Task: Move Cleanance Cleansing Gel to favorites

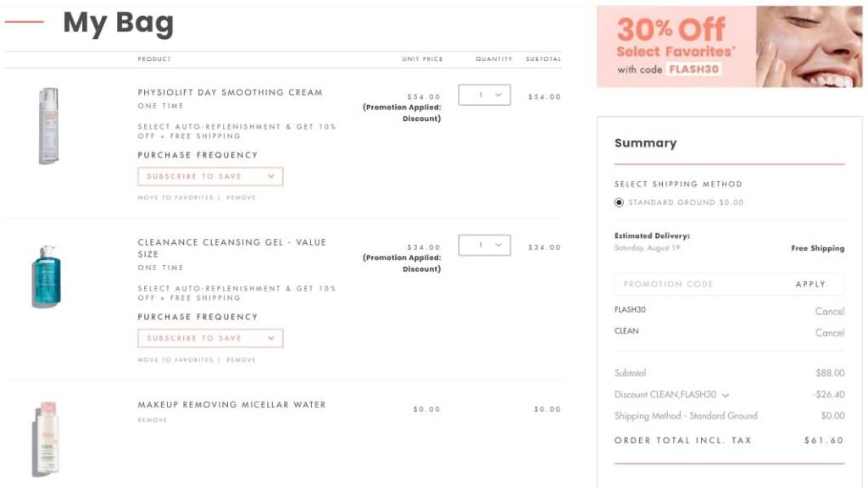Action: [x=175, y=360]
